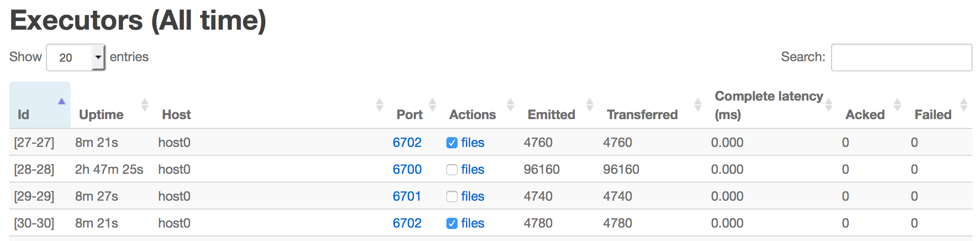Image resolution: width=980 pixels, height=241 pixels.
Task: Open port 6700 link for [28-28]
Action: click(x=407, y=170)
